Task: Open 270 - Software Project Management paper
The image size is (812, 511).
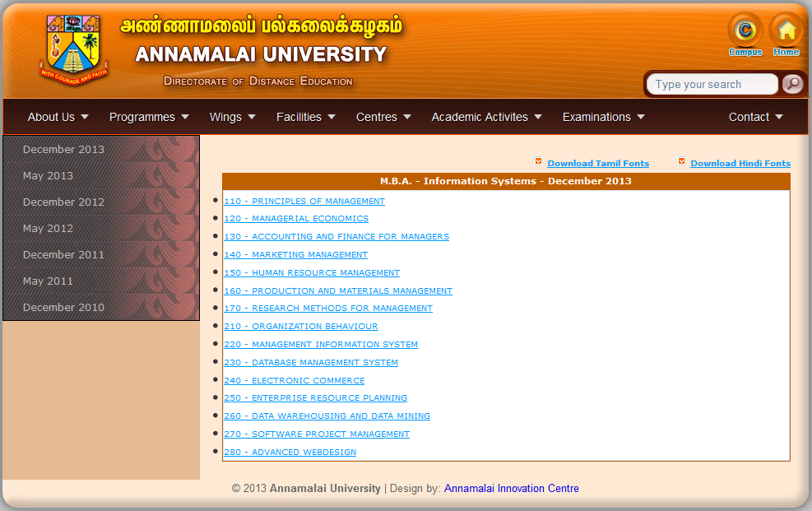Action: click(x=317, y=434)
